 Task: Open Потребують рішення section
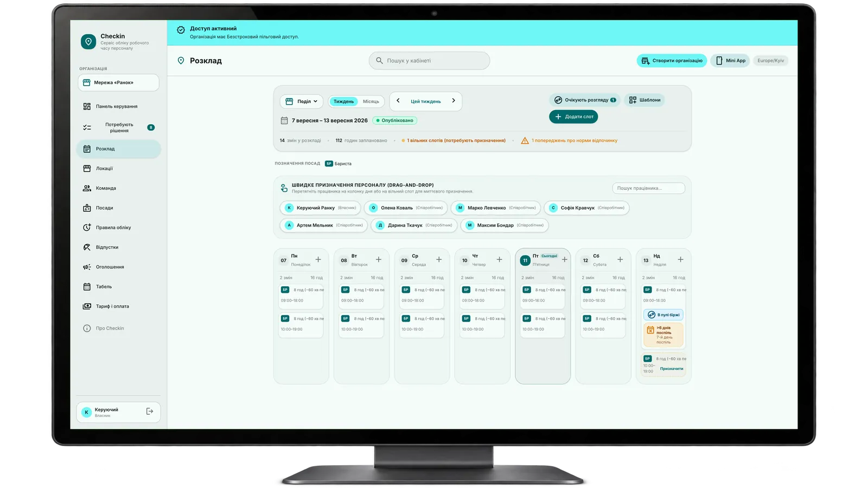click(x=118, y=127)
